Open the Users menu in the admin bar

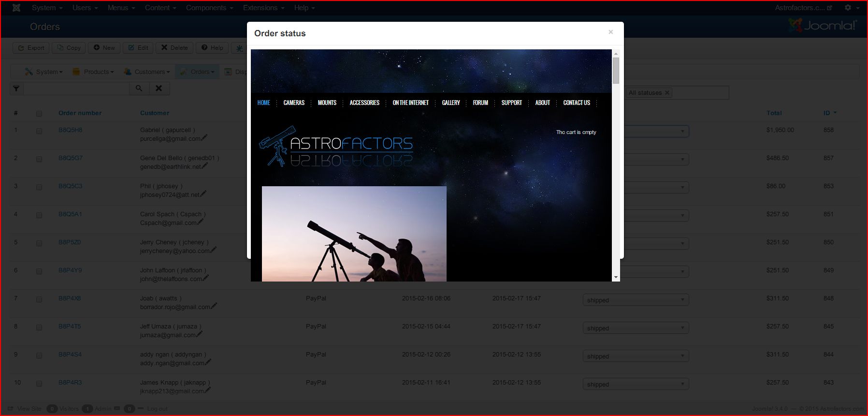pos(85,8)
